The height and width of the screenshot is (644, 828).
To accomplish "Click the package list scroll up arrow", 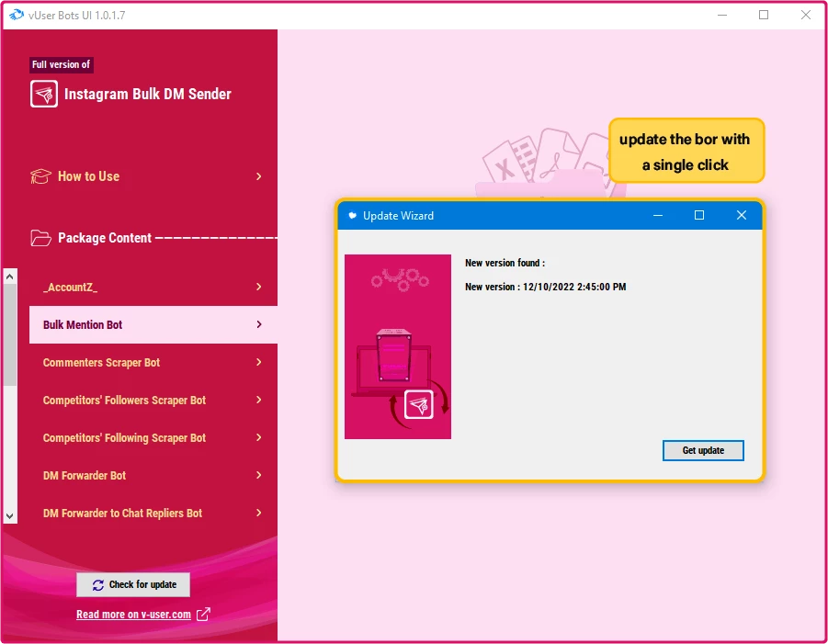I will point(9,277).
